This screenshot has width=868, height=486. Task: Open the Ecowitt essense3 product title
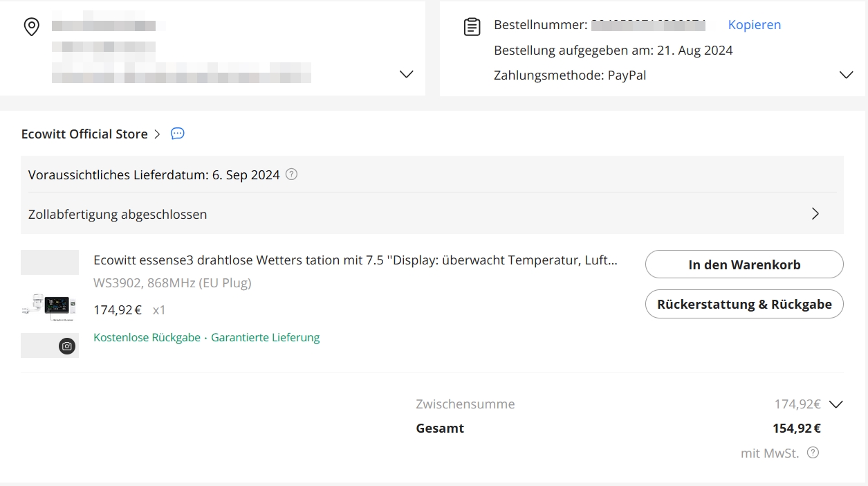click(355, 260)
